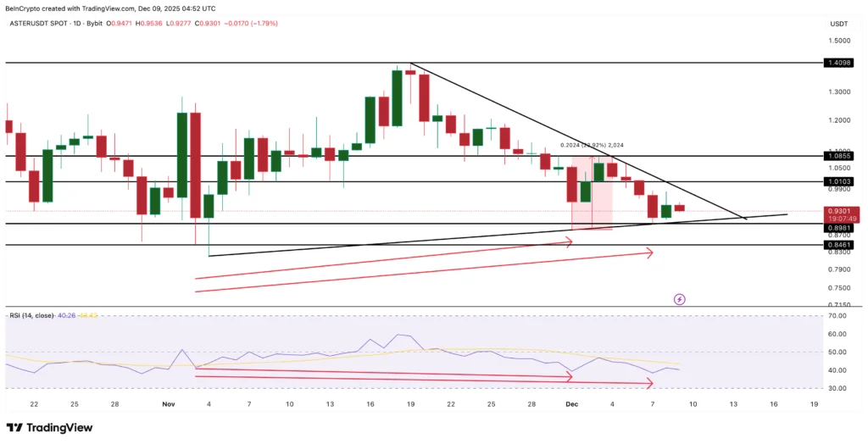
Task: Click the measurement text 0.2024 (22.92%)
Action: (x=593, y=145)
